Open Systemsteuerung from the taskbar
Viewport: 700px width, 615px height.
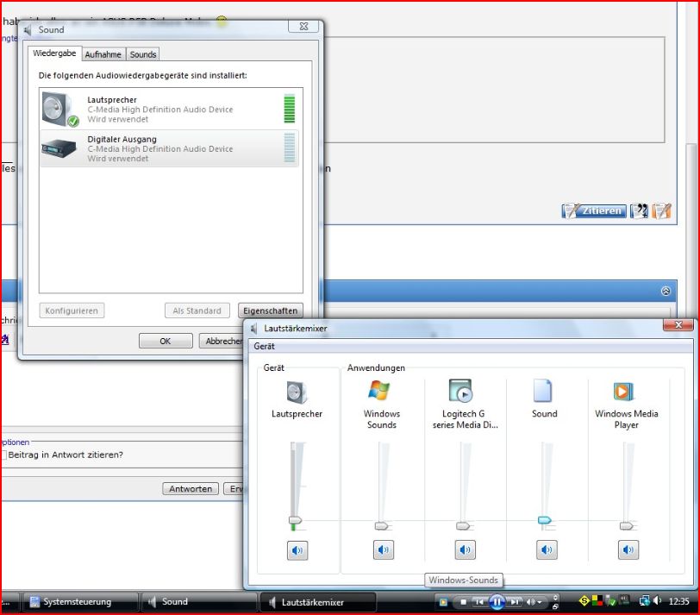tap(80, 602)
